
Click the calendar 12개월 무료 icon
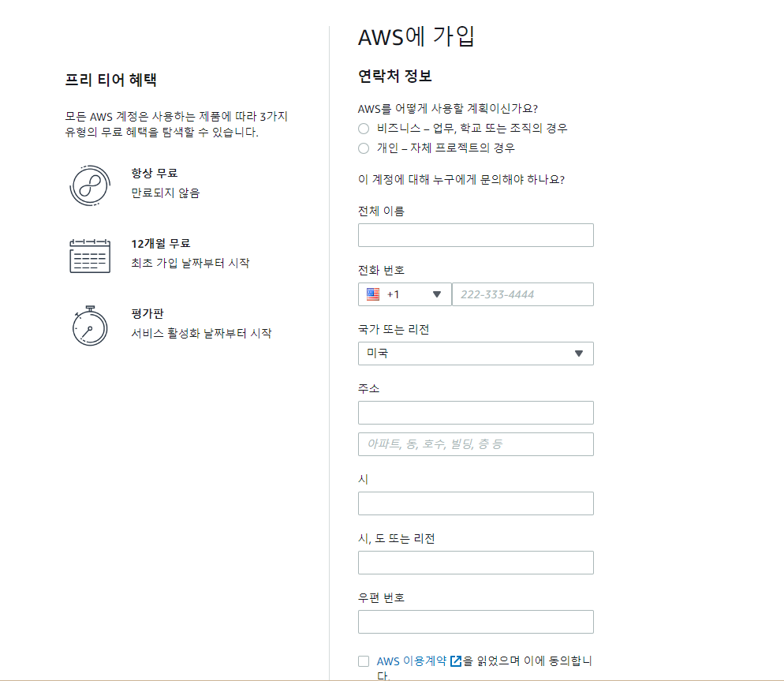coord(90,256)
